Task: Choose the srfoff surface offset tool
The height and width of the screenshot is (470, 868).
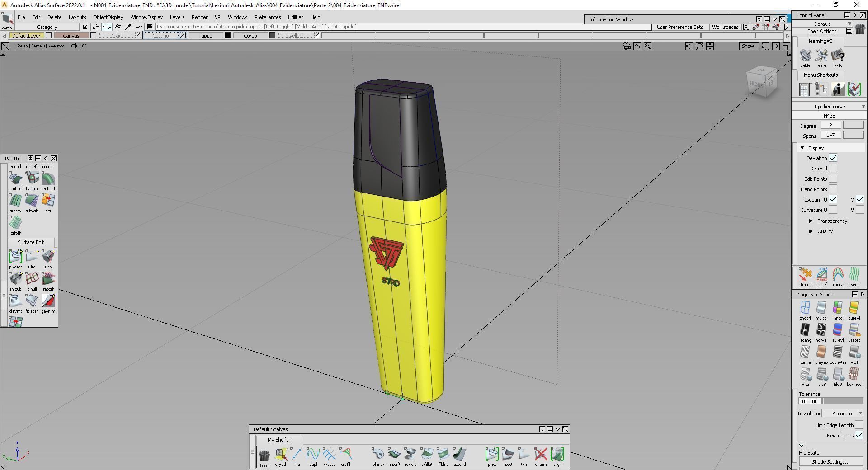Action: [x=15, y=223]
